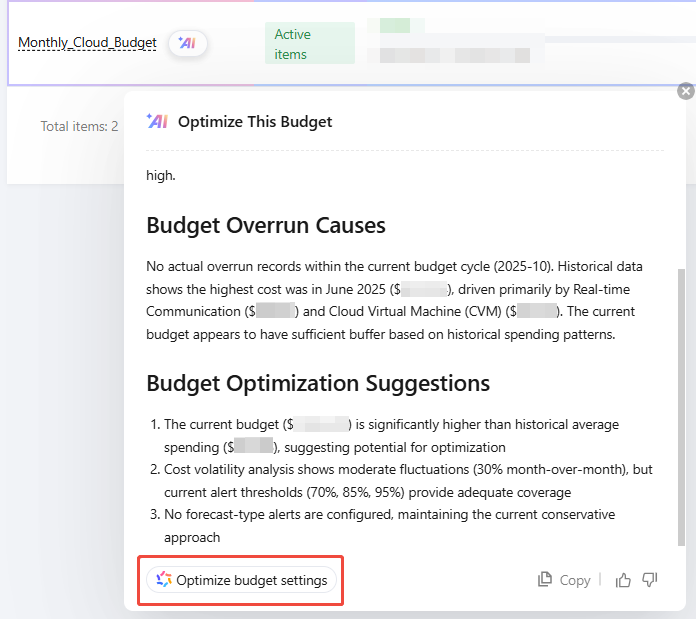
Task: Click the Budget Optimization Suggestions heading
Action: point(318,383)
